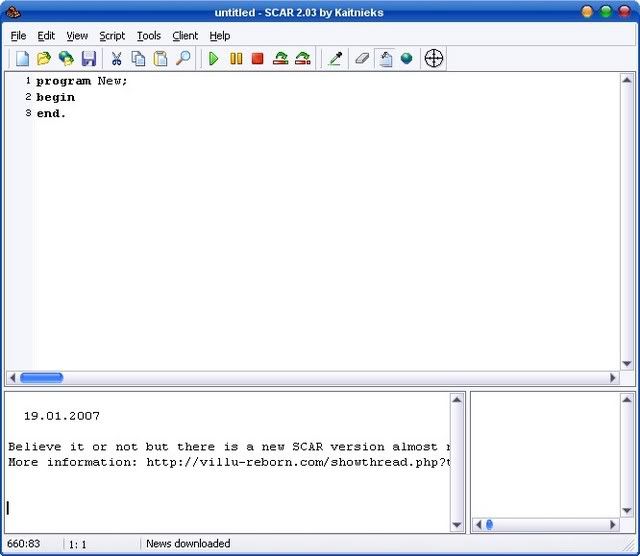640x556 pixels.
Task: Click the eraser clear icon
Action: [x=362, y=59]
